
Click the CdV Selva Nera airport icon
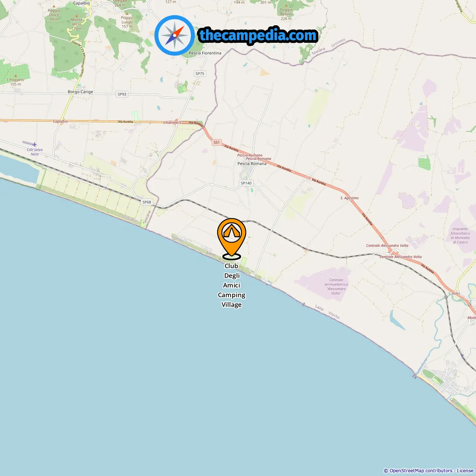point(35,144)
